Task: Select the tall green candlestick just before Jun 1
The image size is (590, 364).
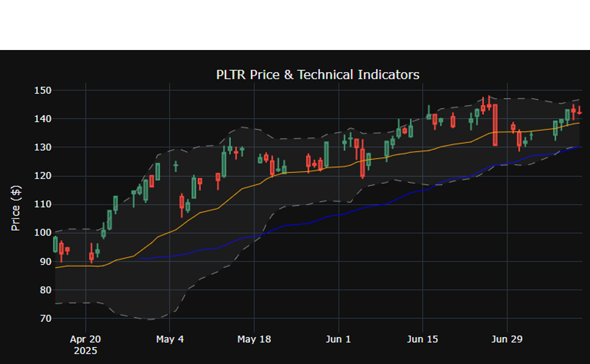Action: pyautogui.click(x=326, y=154)
